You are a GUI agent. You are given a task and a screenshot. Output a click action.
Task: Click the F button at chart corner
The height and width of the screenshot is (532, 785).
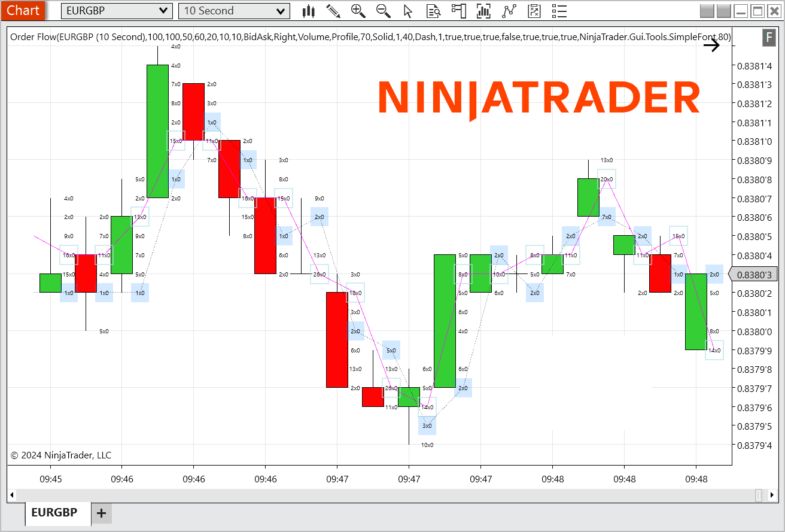(x=769, y=38)
